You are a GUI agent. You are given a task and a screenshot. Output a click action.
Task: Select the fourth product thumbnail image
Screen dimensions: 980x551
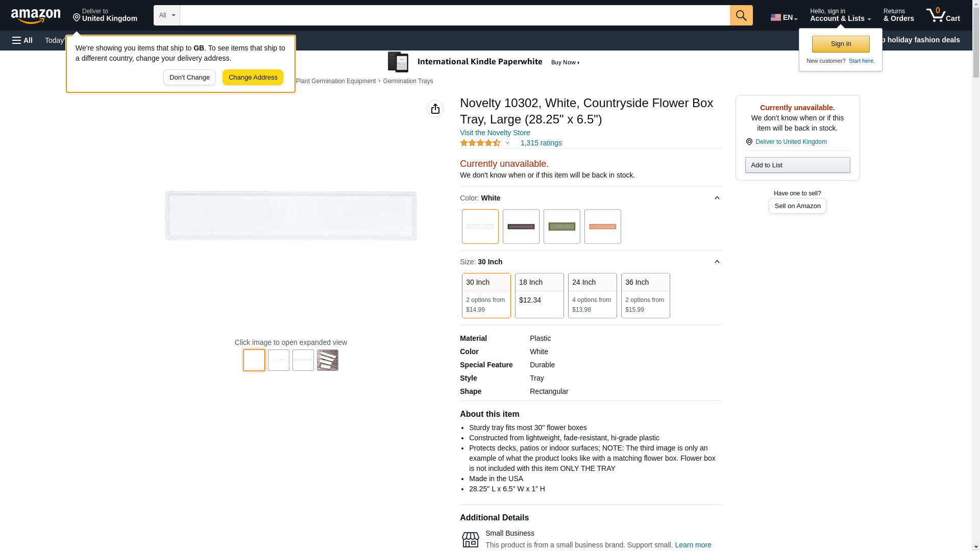[327, 360]
